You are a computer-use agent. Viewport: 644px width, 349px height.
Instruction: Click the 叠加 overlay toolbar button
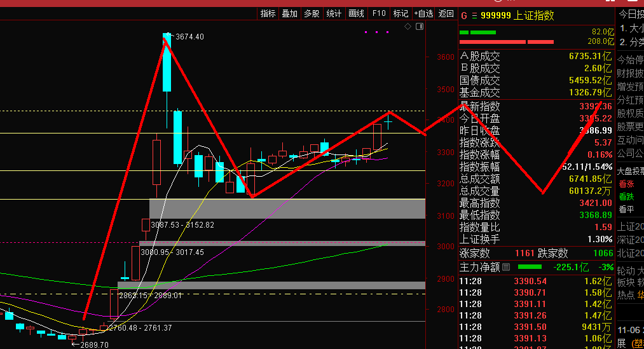tap(289, 13)
